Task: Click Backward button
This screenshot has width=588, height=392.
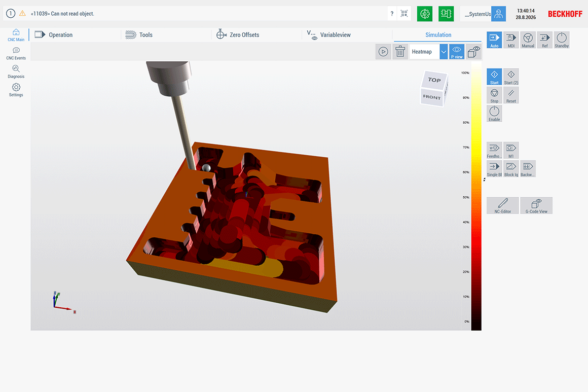Action: [528, 168]
